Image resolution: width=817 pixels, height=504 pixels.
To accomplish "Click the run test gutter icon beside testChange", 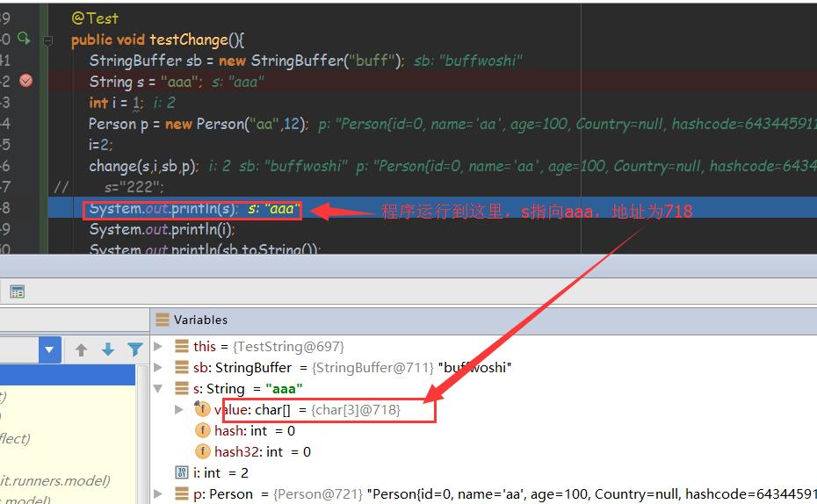I will [24, 38].
